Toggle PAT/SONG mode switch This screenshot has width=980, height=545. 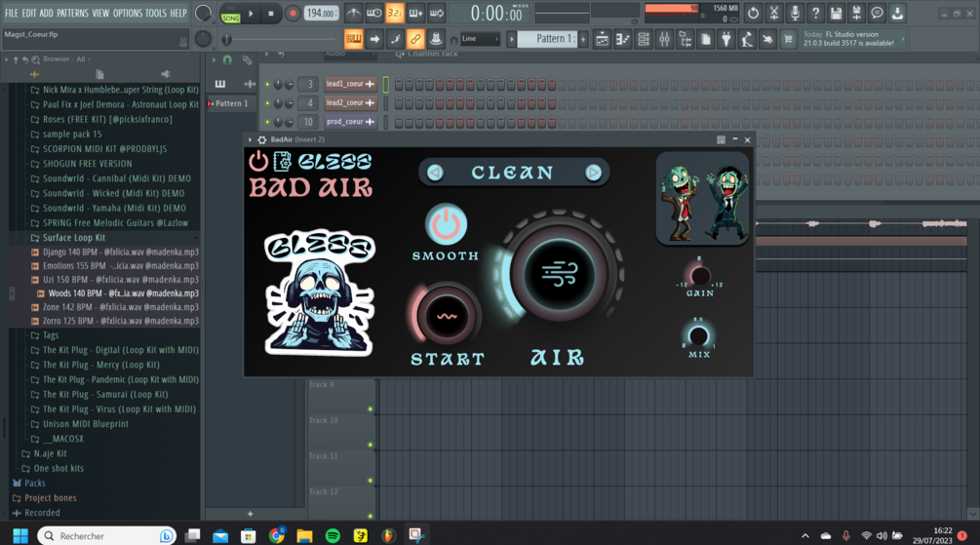231,14
